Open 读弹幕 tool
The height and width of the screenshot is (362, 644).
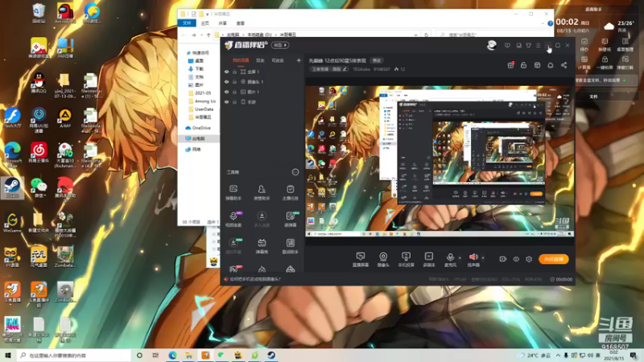(x=291, y=219)
